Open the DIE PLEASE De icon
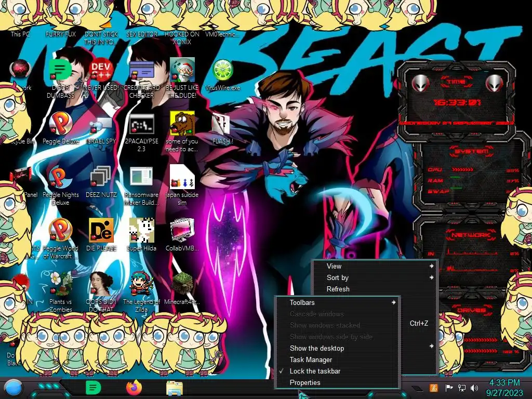Image resolution: width=532 pixels, height=399 pixels. click(x=101, y=231)
